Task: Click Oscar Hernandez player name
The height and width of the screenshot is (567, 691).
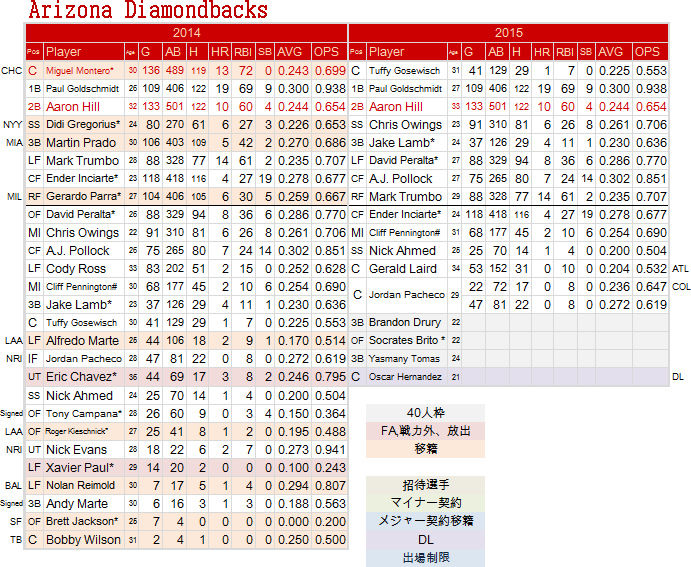Action: pyautogui.click(x=405, y=377)
